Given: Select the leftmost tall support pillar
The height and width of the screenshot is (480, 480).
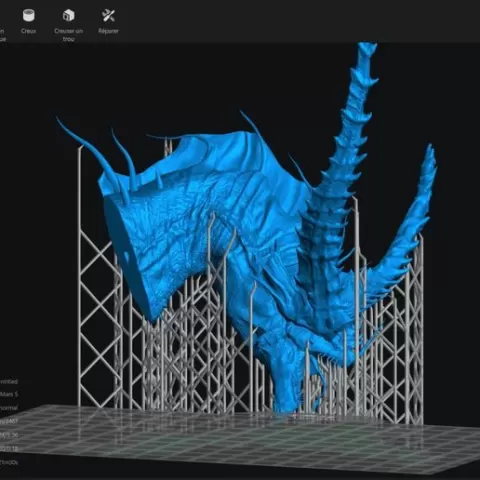Looking at the screenshot, I should pos(80,277).
